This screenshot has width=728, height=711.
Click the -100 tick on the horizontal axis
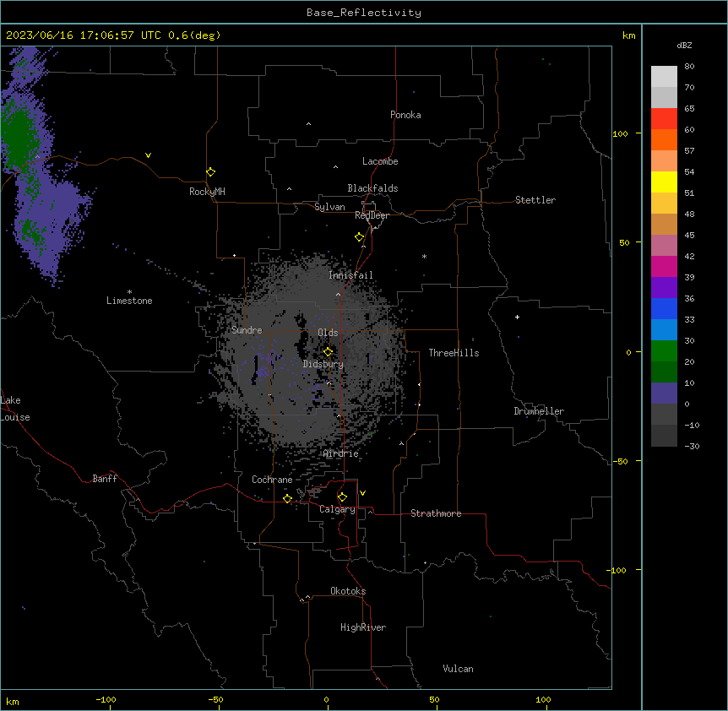pyautogui.click(x=106, y=700)
